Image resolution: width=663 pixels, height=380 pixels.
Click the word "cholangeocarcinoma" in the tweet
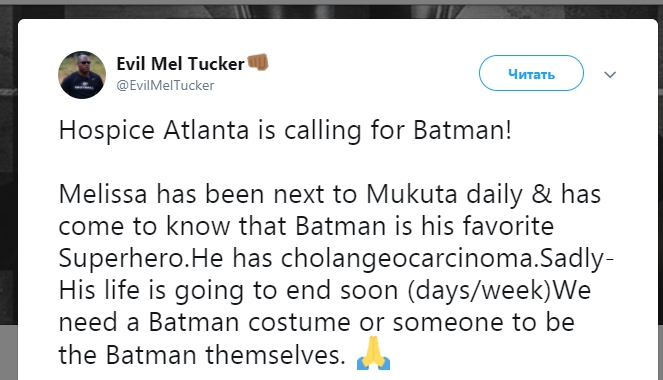tap(406, 258)
